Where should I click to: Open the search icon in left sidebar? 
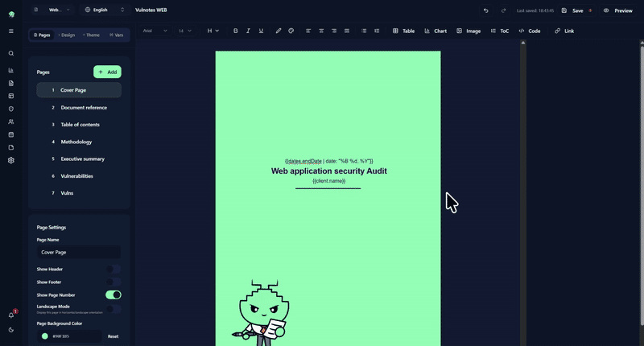click(x=11, y=53)
